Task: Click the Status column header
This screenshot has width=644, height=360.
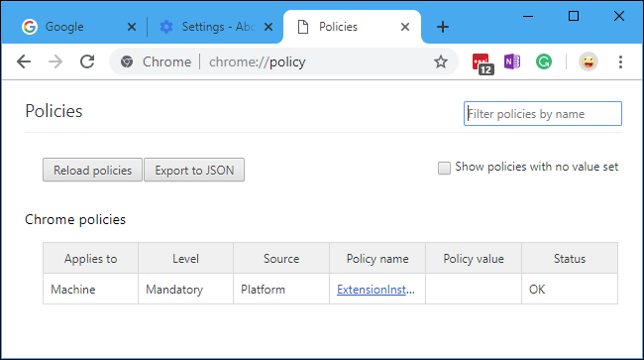Action: [570, 259]
